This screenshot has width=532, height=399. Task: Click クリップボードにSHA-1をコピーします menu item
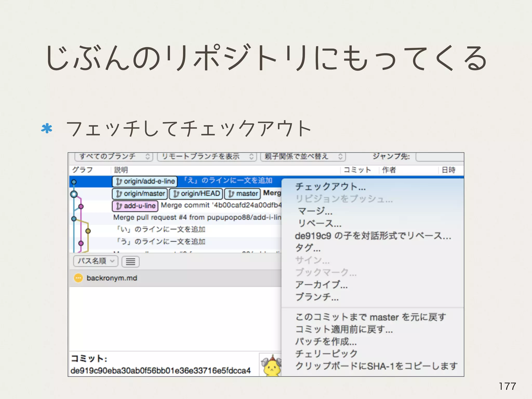tap(376, 366)
